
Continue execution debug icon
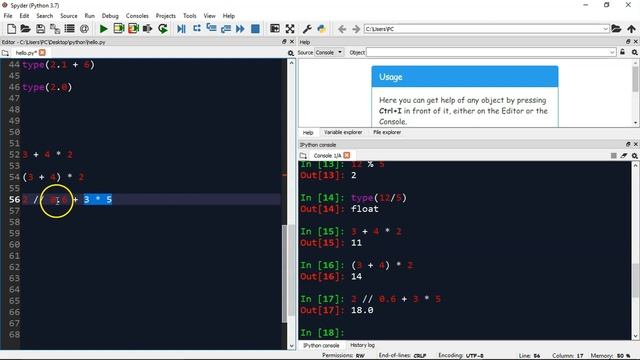coord(240,29)
